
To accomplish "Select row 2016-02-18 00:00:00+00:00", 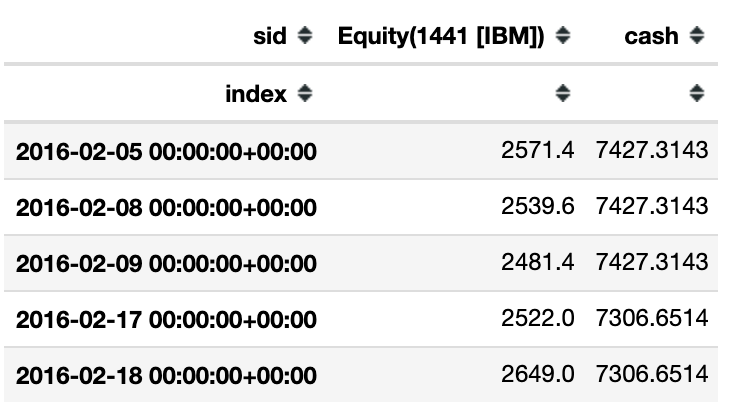I will tap(166, 377).
